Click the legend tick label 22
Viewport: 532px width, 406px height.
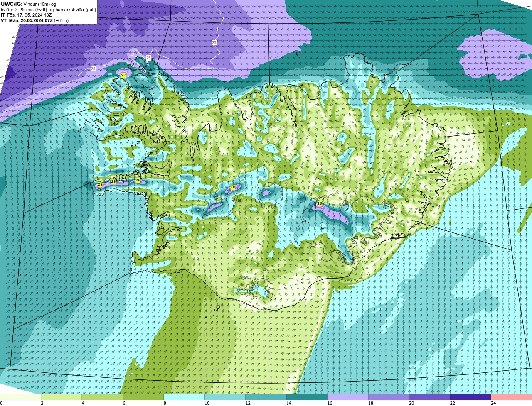point(452,403)
